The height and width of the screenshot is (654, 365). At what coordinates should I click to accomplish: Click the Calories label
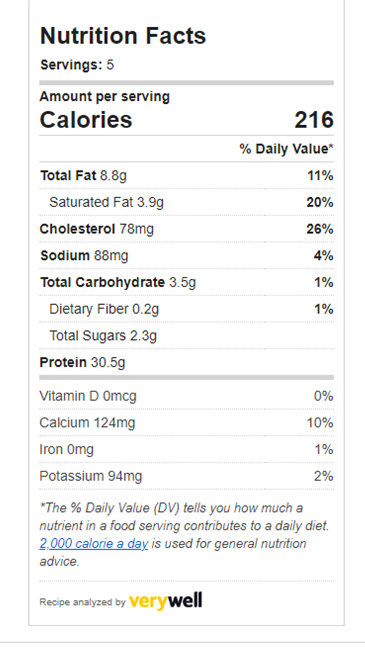click(86, 120)
